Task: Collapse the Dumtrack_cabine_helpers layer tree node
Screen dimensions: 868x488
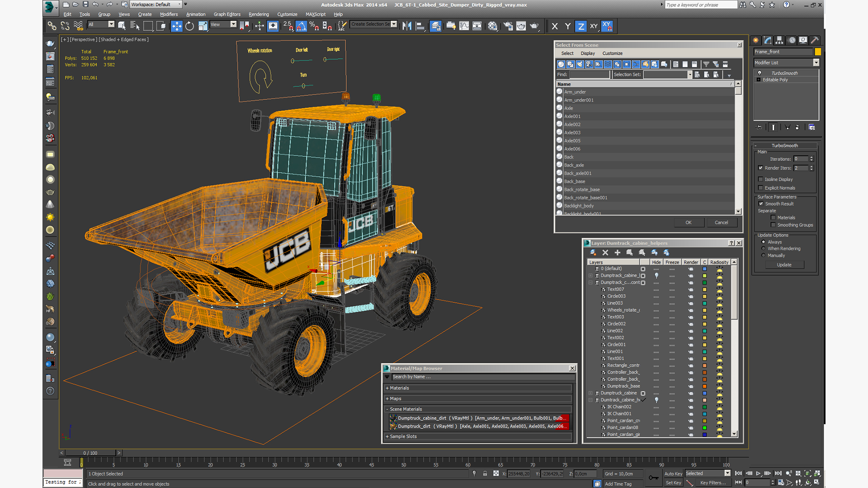Action: coord(590,400)
